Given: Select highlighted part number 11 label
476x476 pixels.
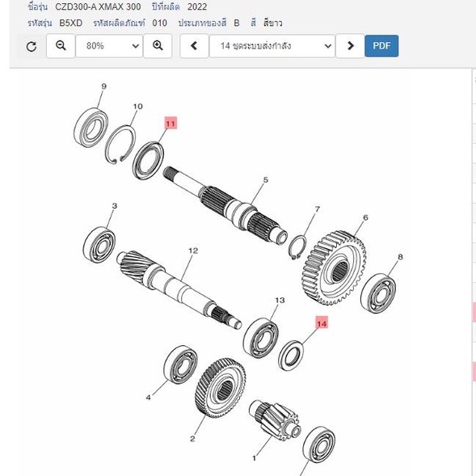Looking at the screenshot, I should (171, 124).
